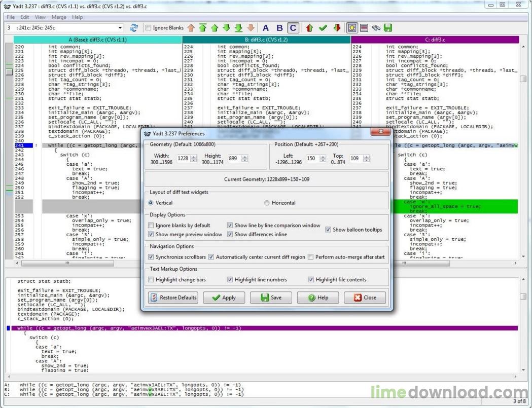Image resolution: width=532 pixels, height=408 pixels.
Task: Enable Ignore Blanks in the toolbar
Action: point(149,28)
